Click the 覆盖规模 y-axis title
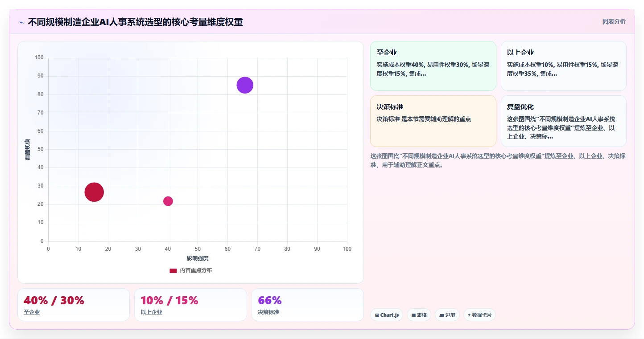 point(27,149)
